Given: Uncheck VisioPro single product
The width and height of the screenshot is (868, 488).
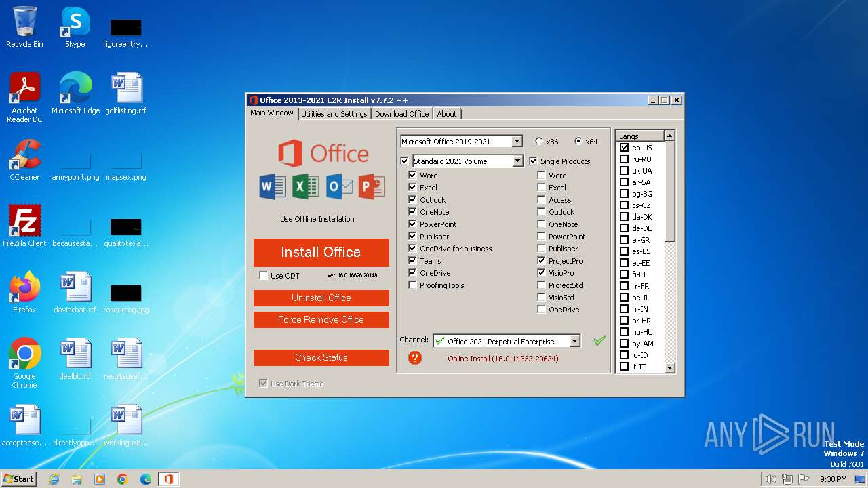Looking at the screenshot, I should click(541, 272).
